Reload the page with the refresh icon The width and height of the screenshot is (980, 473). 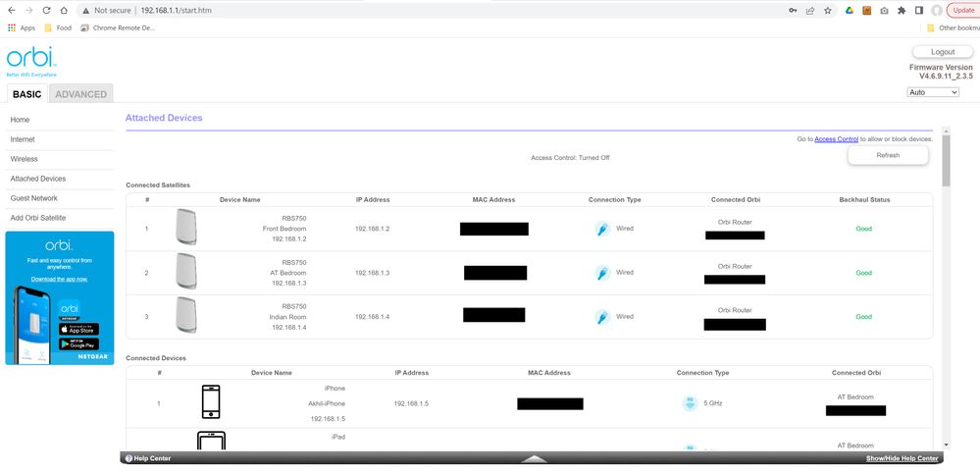coord(46,10)
